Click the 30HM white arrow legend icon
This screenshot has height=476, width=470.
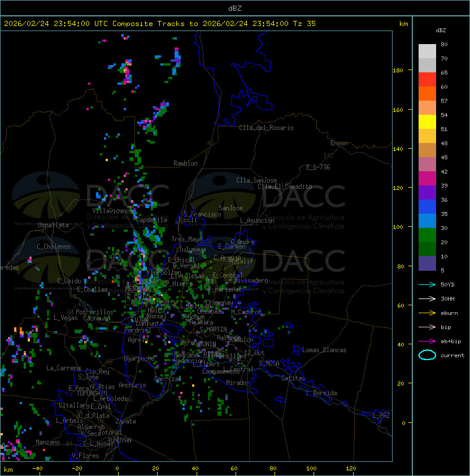pos(427,298)
